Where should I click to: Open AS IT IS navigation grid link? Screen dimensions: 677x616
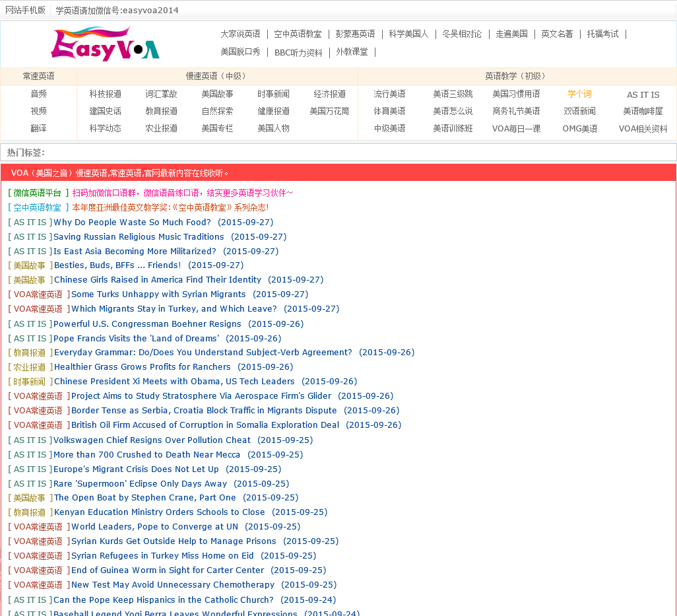(643, 94)
